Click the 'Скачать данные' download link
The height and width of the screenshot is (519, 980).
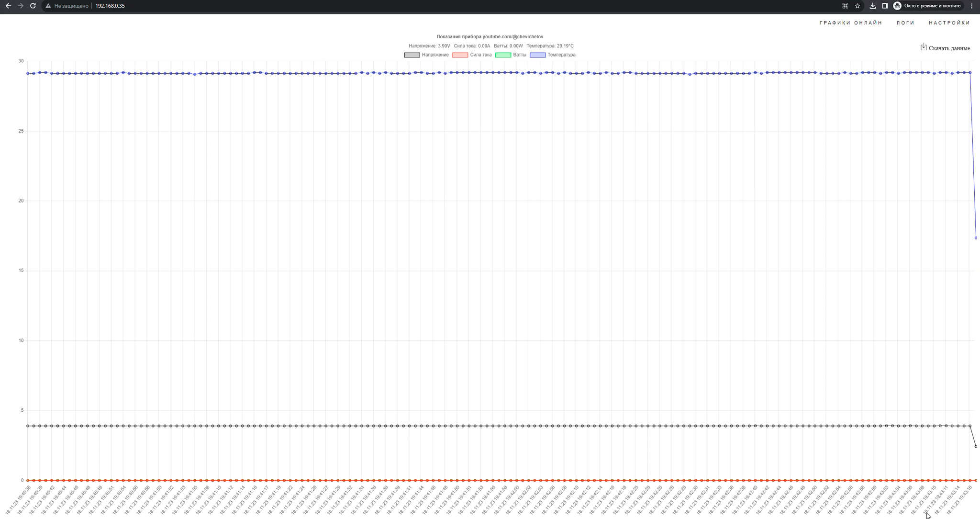tap(945, 48)
